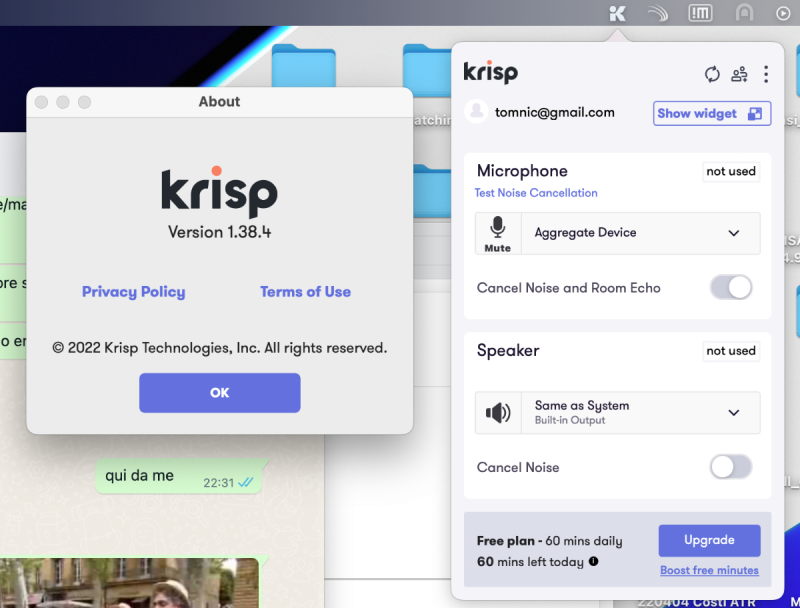Click the info icon beside mins left today
The height and width of the screenshot is (608, 800).
pyautogui.click(x=593, y=561)
